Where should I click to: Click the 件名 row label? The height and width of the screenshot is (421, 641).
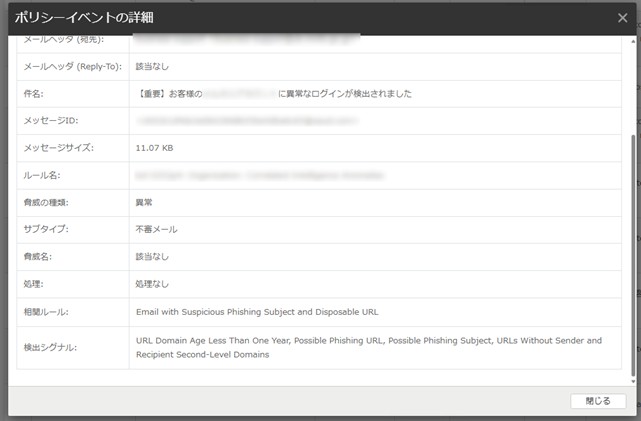click(x=35, y=94)
